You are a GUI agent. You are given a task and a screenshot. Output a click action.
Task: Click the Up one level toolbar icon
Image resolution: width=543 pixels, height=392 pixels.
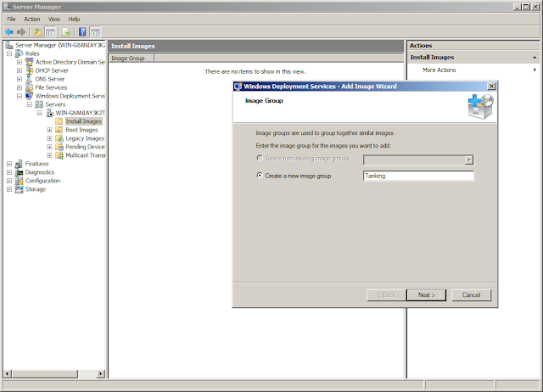coord(37,32)
